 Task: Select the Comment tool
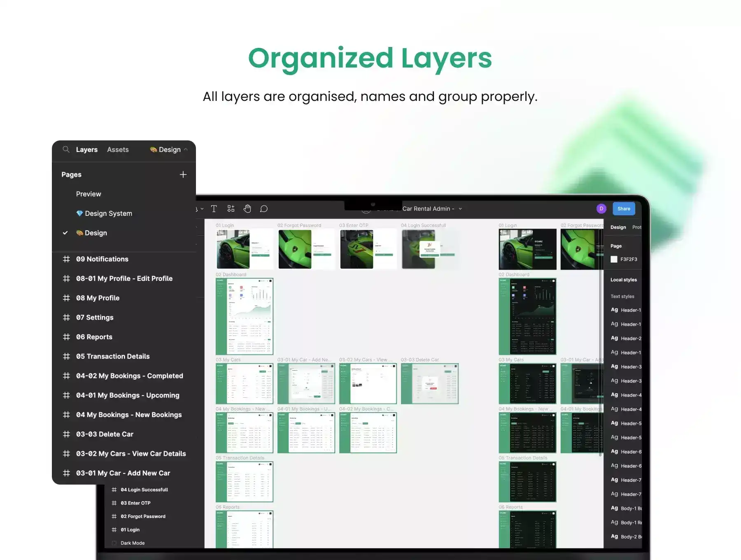pos(264,209)
